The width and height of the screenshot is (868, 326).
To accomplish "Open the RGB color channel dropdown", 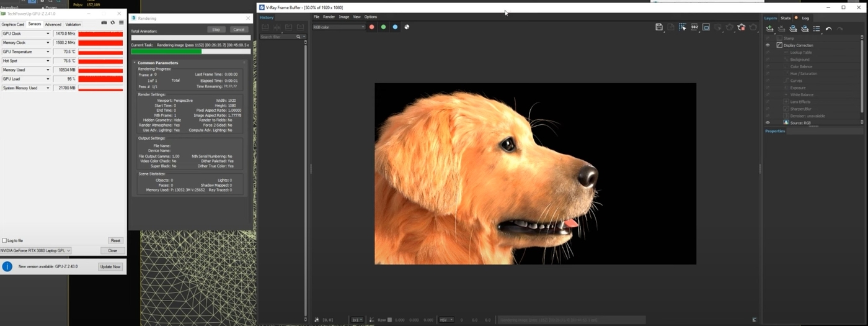I will pos(338,27).
